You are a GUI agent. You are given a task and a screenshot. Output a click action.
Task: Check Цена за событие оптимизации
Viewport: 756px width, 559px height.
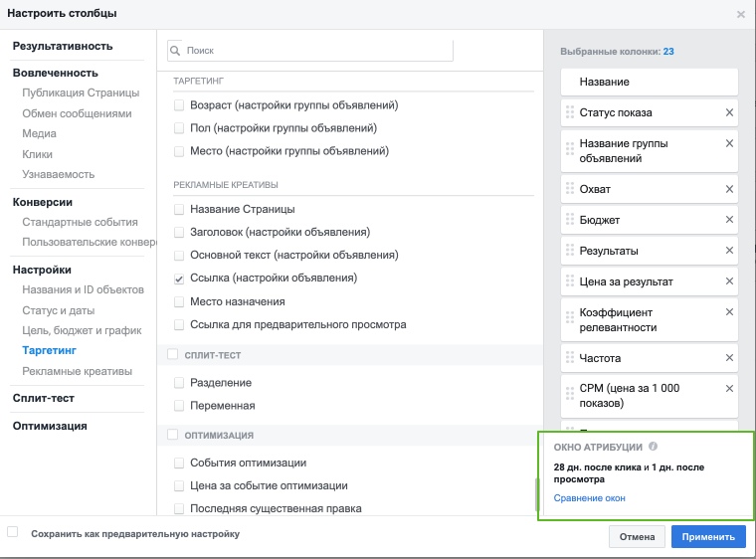pos(179,485)
